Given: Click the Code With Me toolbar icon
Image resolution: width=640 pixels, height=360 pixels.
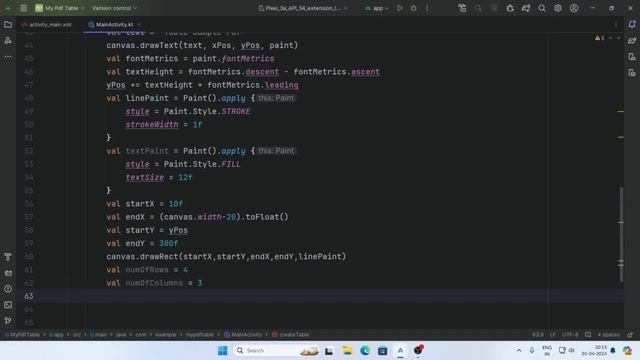Looking at the screenshot, I should tap(462, 8).
